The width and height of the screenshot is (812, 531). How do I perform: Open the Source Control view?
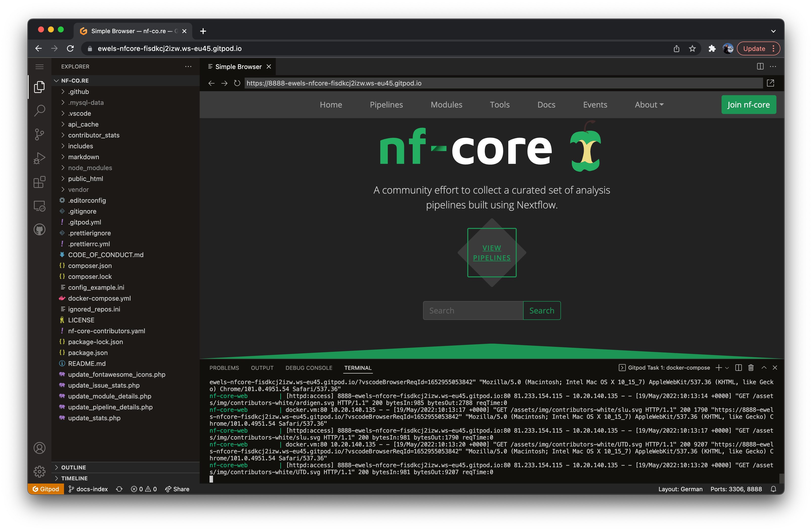40,134
